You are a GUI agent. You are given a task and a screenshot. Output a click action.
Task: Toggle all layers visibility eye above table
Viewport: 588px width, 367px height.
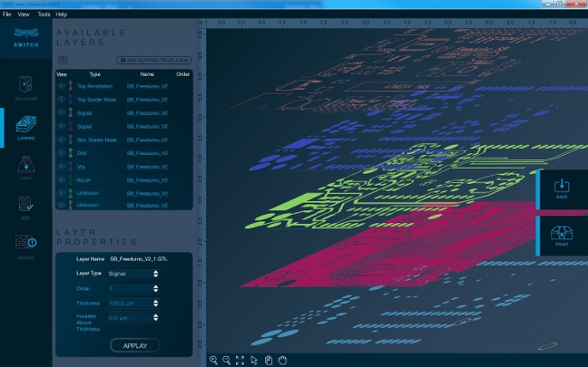(62, 60)
